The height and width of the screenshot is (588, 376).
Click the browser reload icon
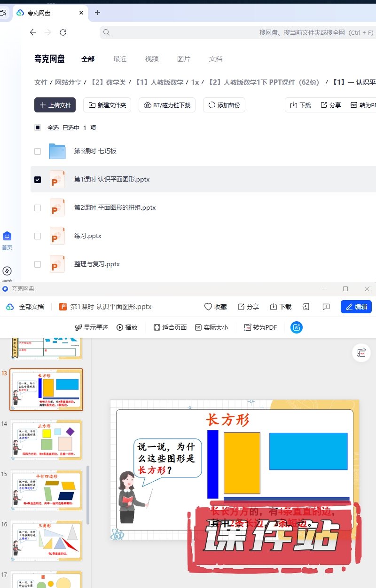(63, 32)
